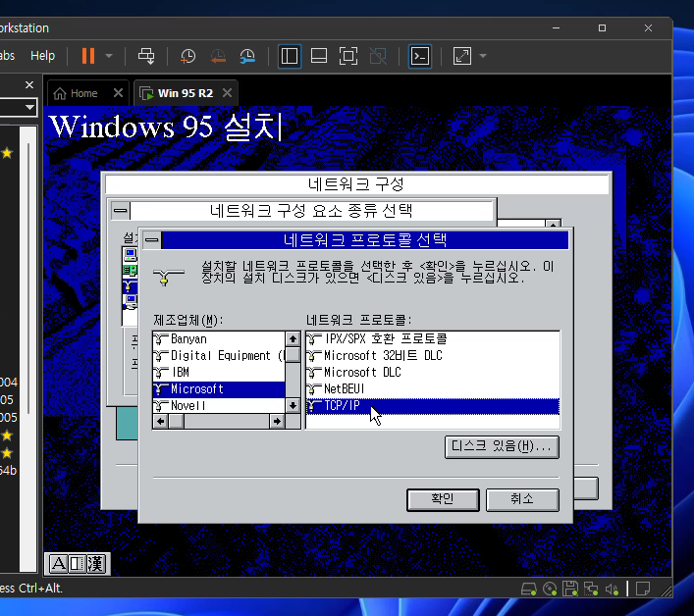
Task: Click the Send Ctrl+Alt+Del toolbar icon
Action: pyautogui.click(x=146, y=56)
